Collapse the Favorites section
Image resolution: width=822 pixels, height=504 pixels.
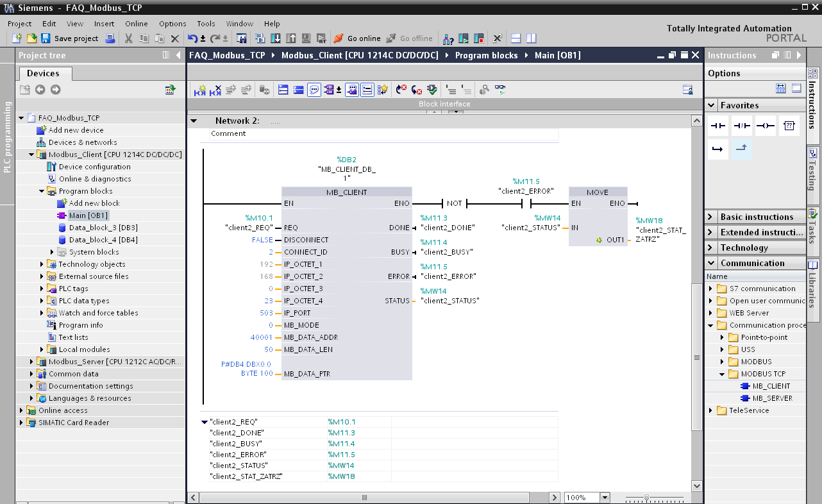(712, 105)
